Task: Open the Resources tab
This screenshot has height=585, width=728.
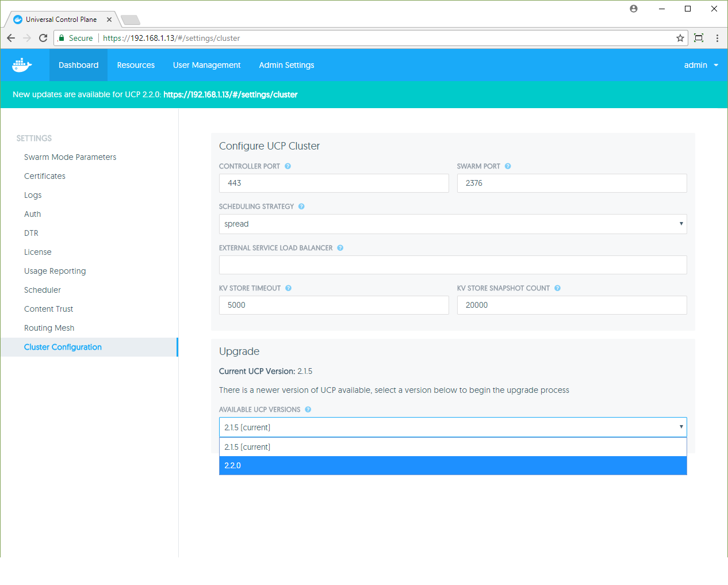Action: click(136, 65)
